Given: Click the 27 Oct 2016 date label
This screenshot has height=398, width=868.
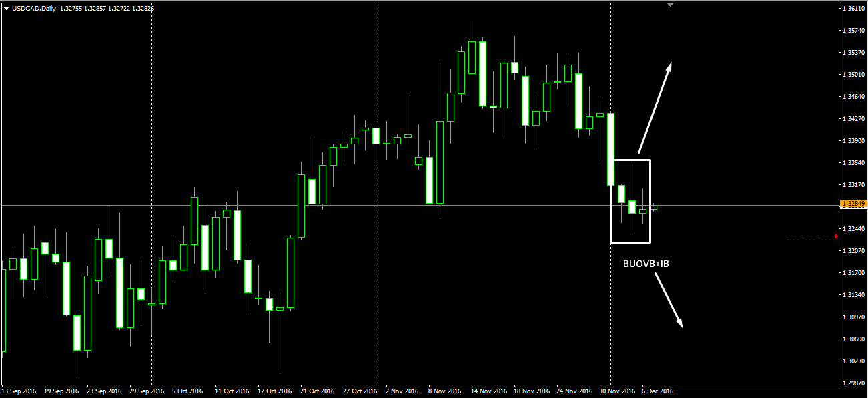Looking at the screenshot, I should 361,391.
